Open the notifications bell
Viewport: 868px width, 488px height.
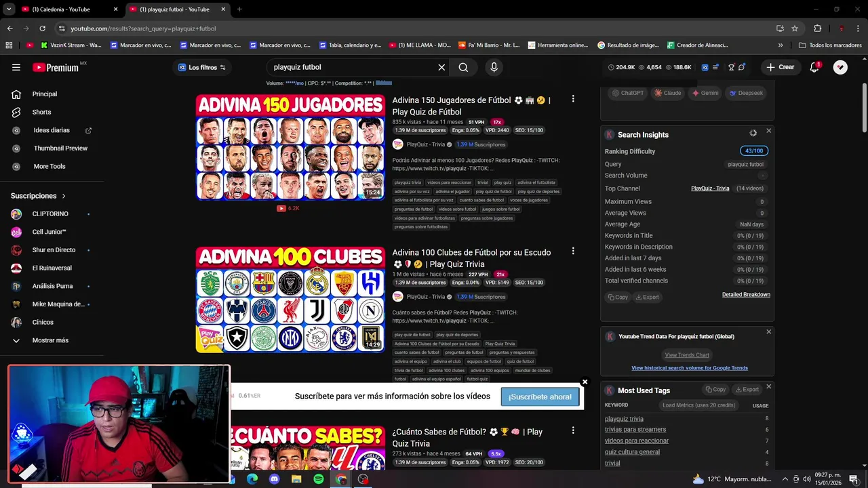point(814,67)
